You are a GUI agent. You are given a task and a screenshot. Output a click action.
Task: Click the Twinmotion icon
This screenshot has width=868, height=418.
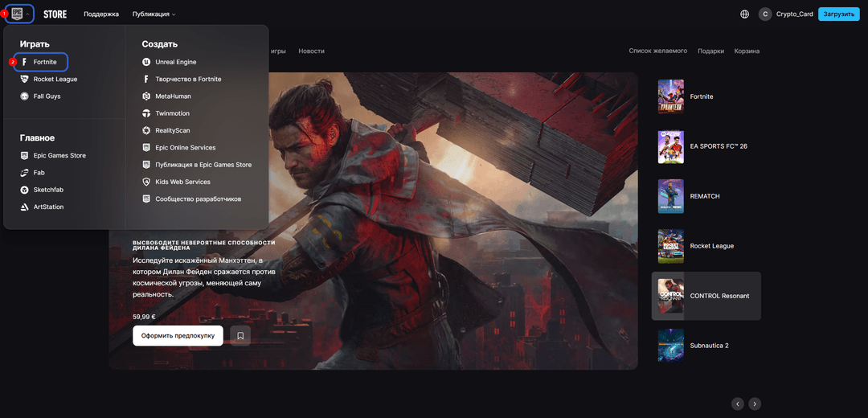click(x=146, y=113)
